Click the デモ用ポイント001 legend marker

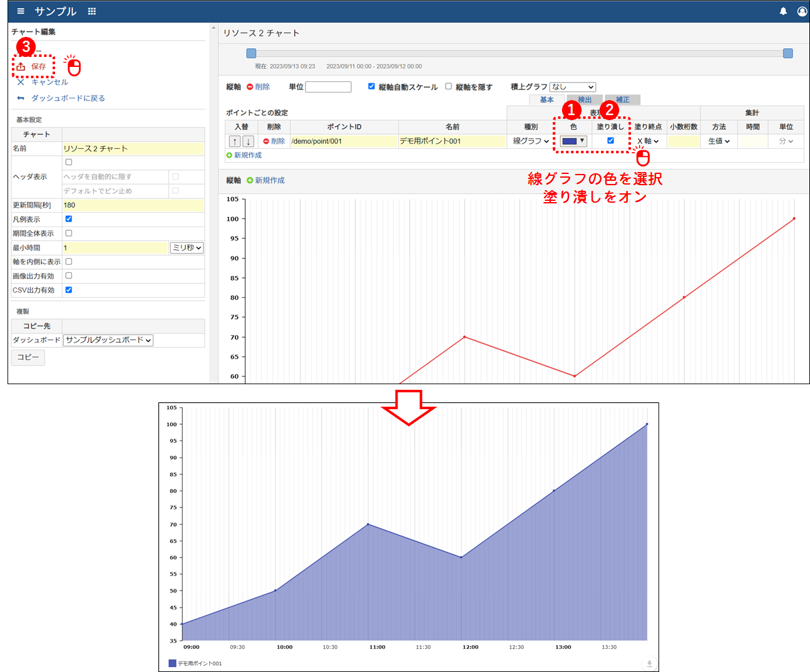pyautogui.click(x=172, y=663)
